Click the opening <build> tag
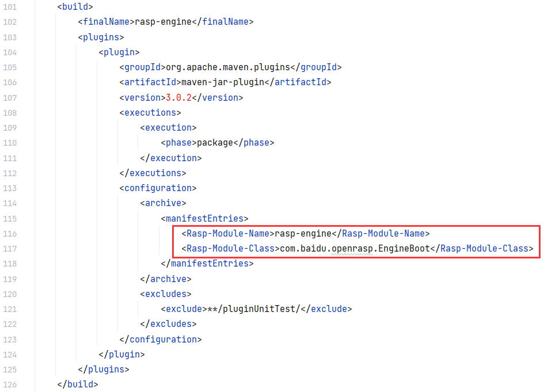Screen dimensions: 544x392 (x=75, y=7)
